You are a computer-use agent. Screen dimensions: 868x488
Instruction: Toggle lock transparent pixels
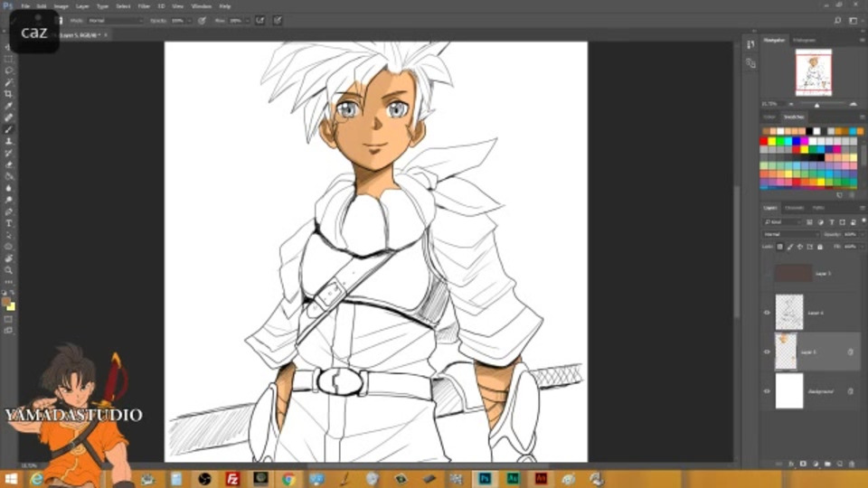pyautogui.click(x=780, y=247)
